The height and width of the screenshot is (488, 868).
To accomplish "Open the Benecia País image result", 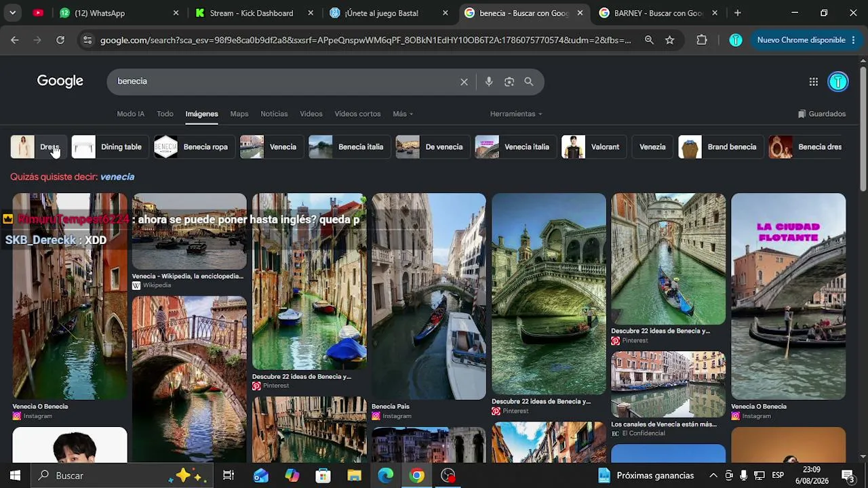I will pyautogui.click(x=429, y=296).
